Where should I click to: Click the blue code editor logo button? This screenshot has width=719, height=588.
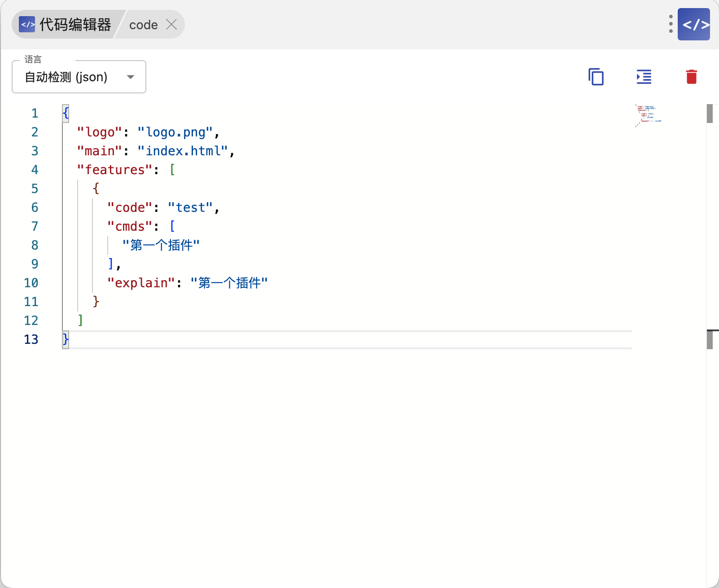pyautogui.click(x=693, y=24)
